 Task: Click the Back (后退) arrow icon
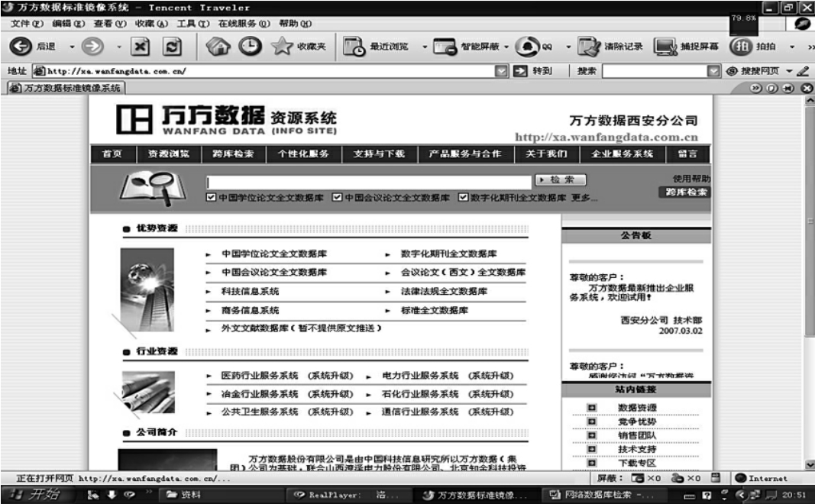(x=21, y=47)
